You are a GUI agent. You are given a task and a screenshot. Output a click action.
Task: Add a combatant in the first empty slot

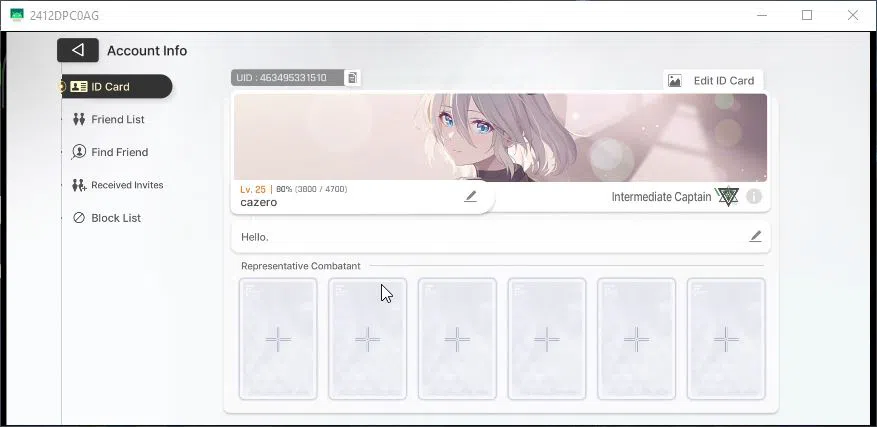(x=278, y=339)
